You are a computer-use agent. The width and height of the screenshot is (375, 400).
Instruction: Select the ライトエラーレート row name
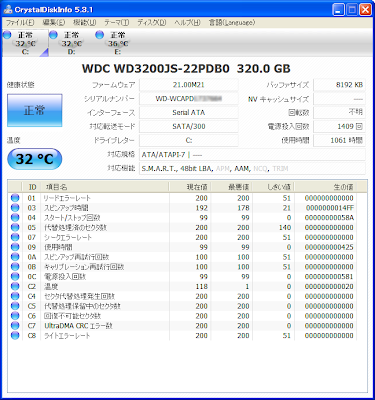coord(67,336)
